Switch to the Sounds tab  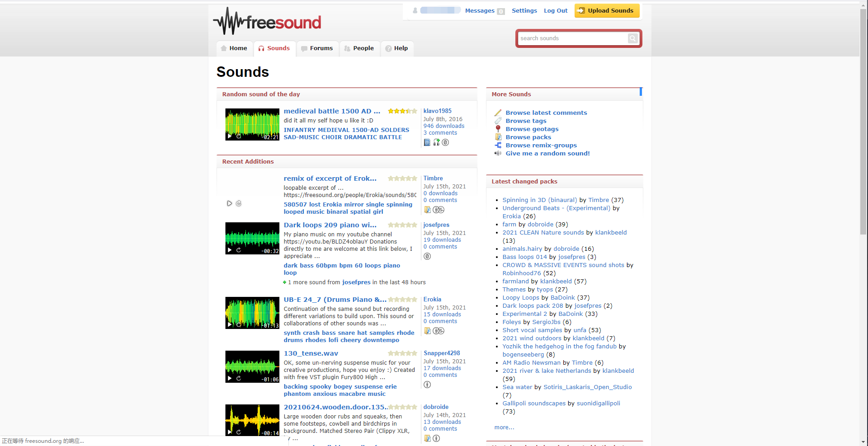point(274,48)
